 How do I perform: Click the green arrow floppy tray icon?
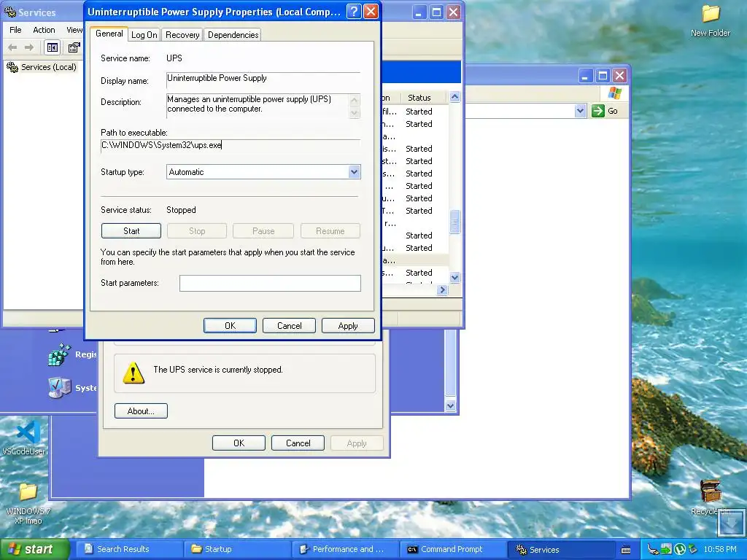[x=667, y=550]
